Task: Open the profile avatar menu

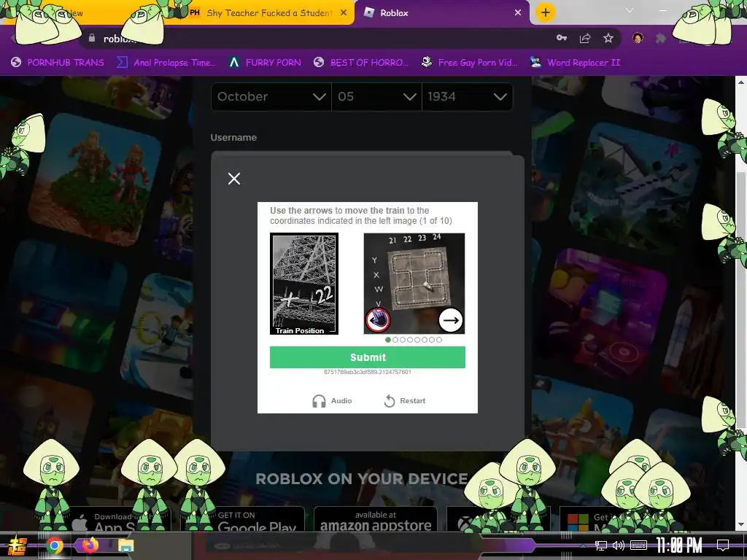Action: [638, 38]
